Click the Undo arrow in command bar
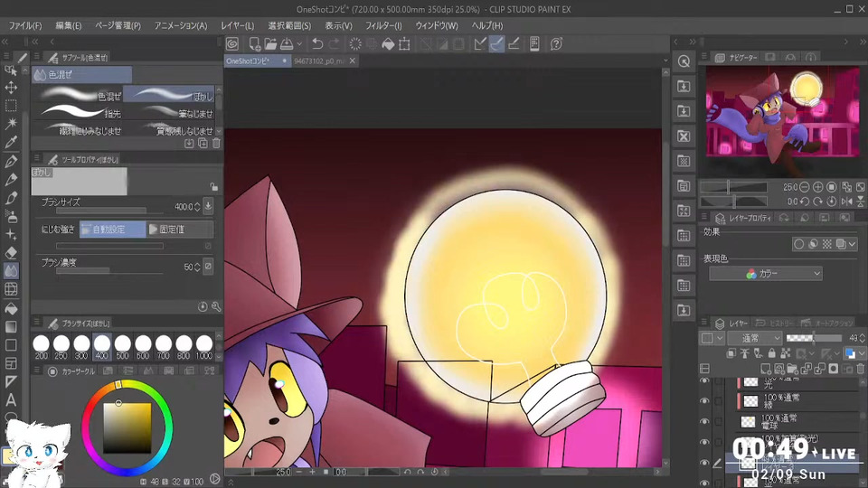Viewport: 868px width, 488px height. pos(316,43)
